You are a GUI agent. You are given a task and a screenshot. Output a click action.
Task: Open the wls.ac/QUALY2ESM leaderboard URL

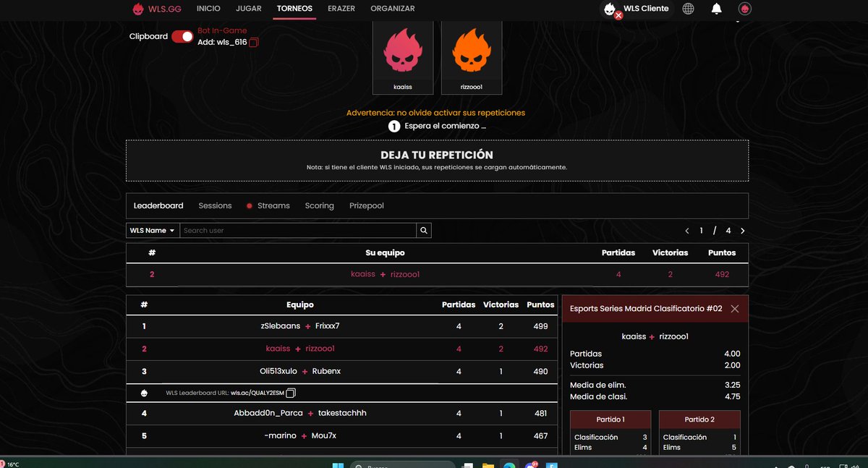pos(257,393)
